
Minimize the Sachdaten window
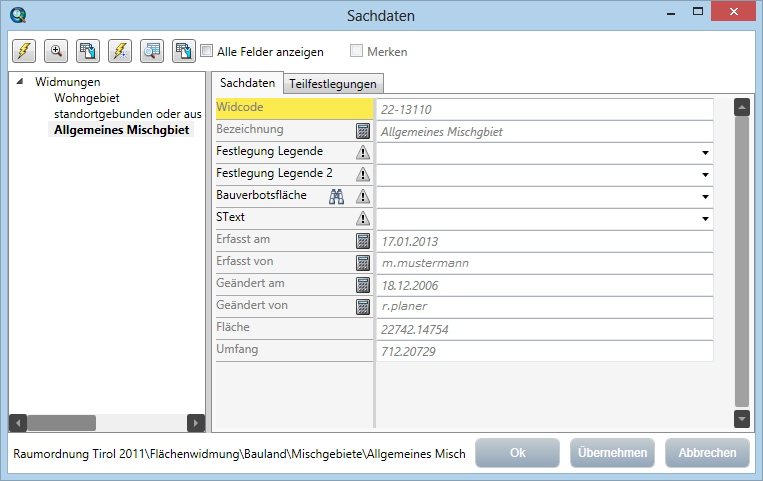[x=671, y=13]
